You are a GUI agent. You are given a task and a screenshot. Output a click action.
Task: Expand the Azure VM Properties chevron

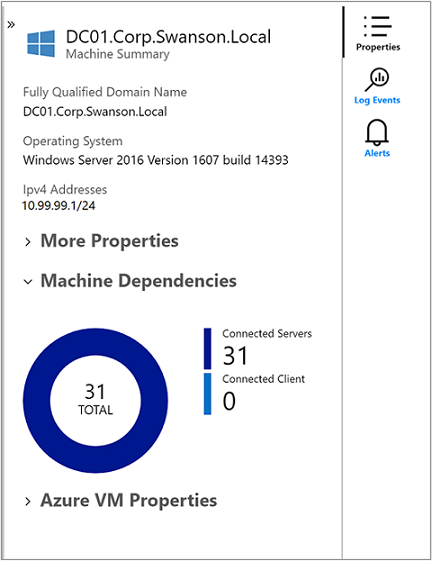[x=28, y=502]
